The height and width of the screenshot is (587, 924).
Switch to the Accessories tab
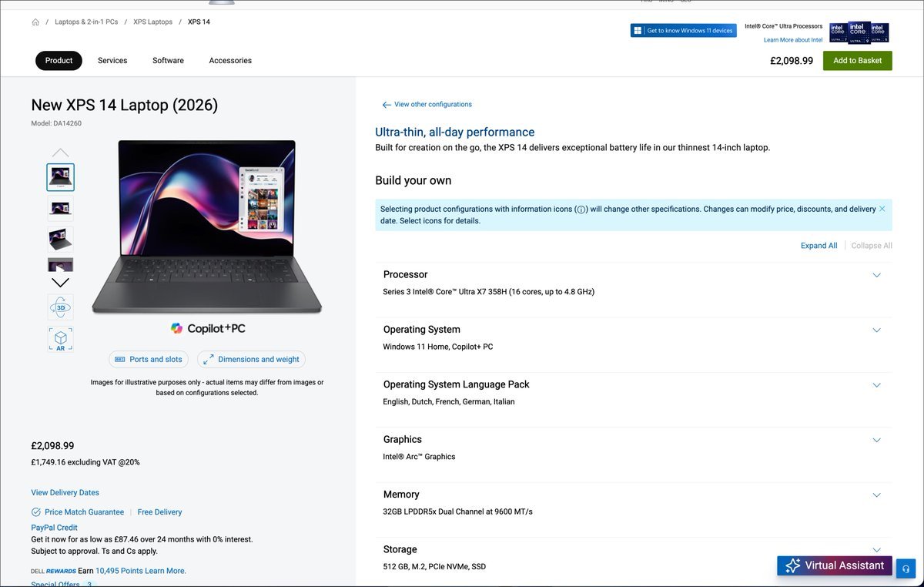(230, 60)
